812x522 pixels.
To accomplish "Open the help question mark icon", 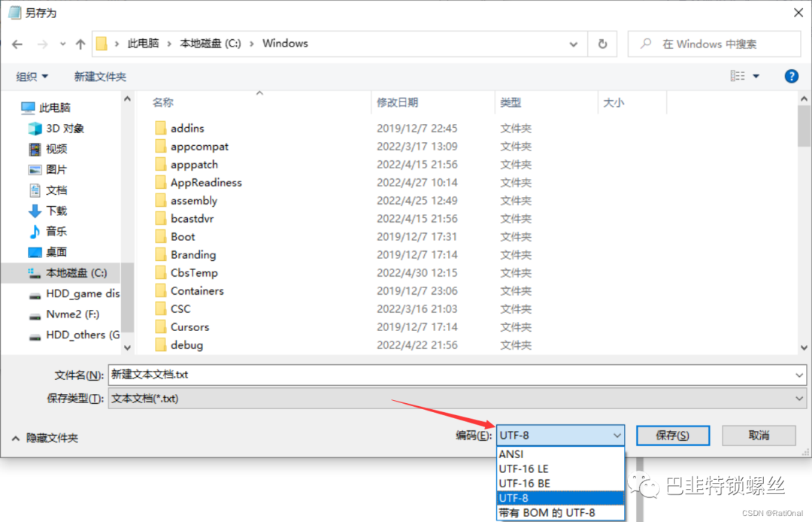I will [x=791, y=76].
